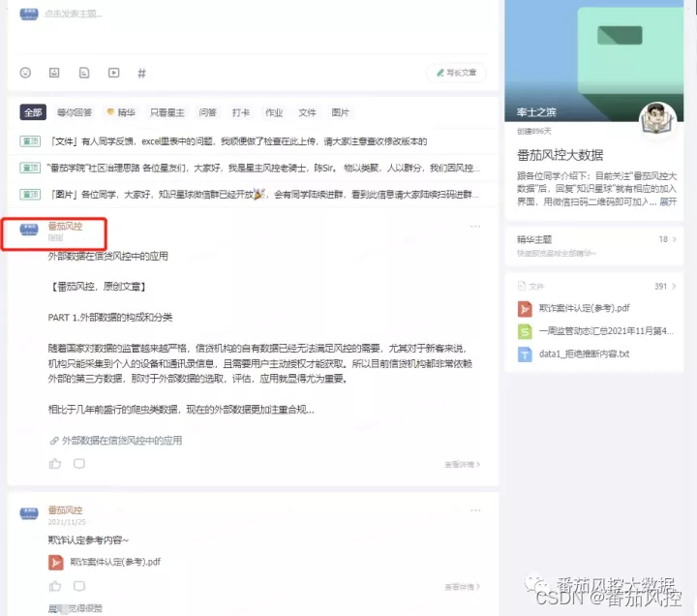Open the 精华主题 section
Image resolution: width=697 pixels, height=616 pixels.
(x=594, y=246)
